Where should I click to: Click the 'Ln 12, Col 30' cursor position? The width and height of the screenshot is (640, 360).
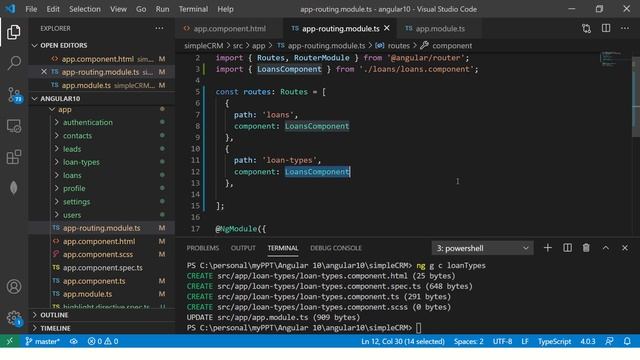coord(403,341)
